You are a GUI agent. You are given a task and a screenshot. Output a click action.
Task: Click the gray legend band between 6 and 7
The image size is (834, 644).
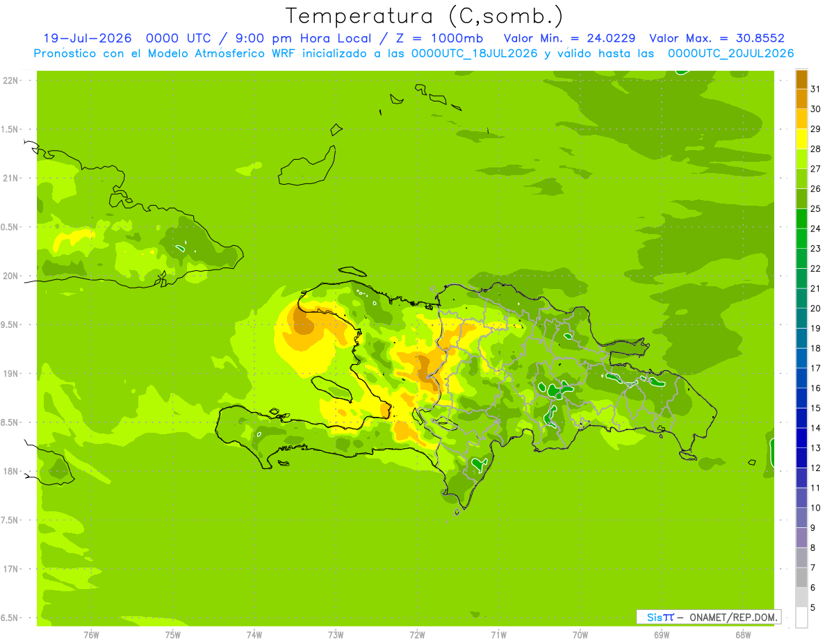click(x=801, y=577)
